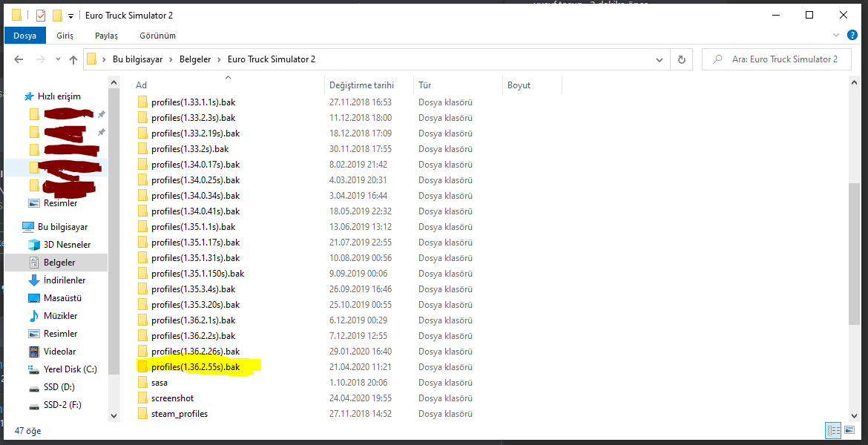Click Properties icon in title bar
This screenshot has height=445, width=868.
click(40, 15)
